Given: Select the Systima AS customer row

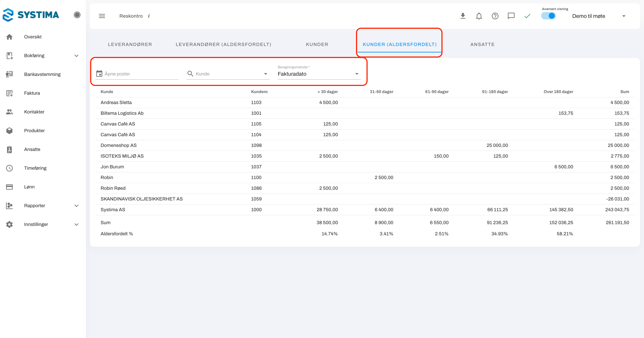Looking at the screenshot, I should pos(113,210).
